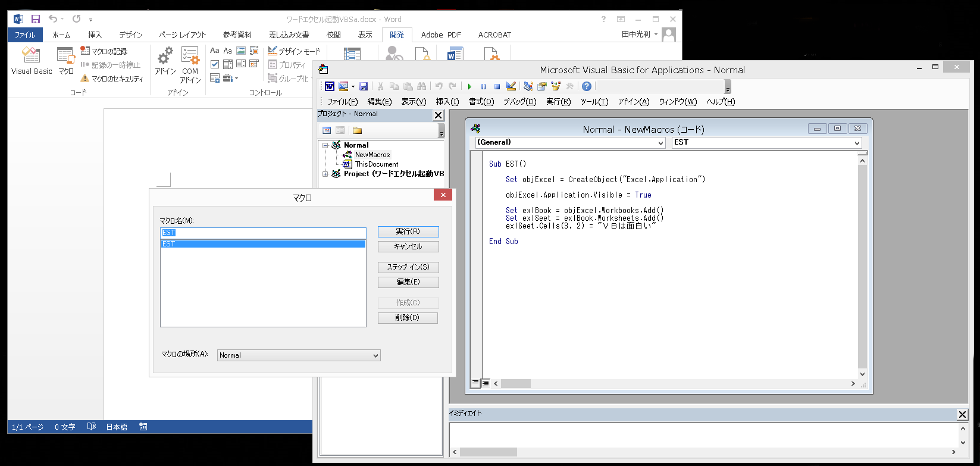Open VBA help question mark icon
Image resolution: width=980 pixels, height=466 pixels.
[x=587, y=86]
